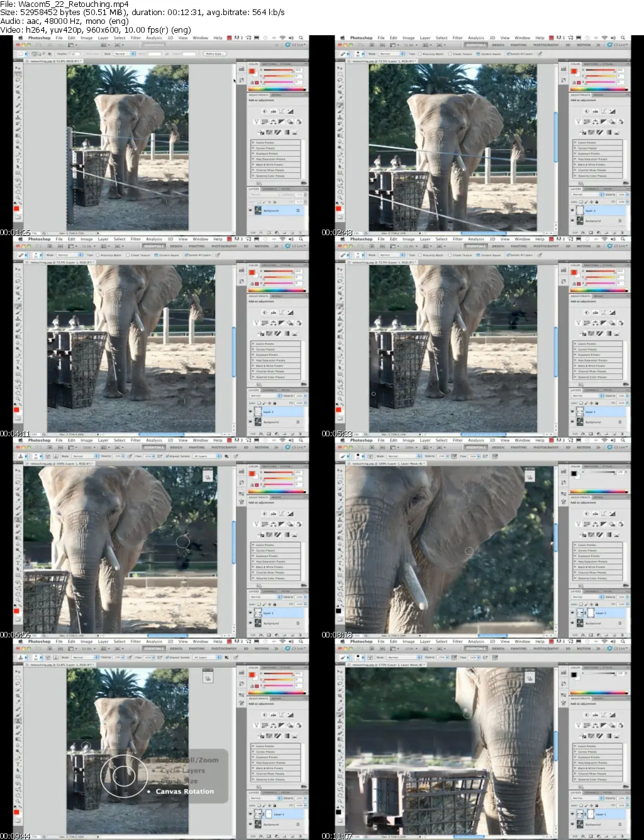In the 00:04:11 frame, open the Image menu
The height and width of the screenshot is (840, 644).
87,239
